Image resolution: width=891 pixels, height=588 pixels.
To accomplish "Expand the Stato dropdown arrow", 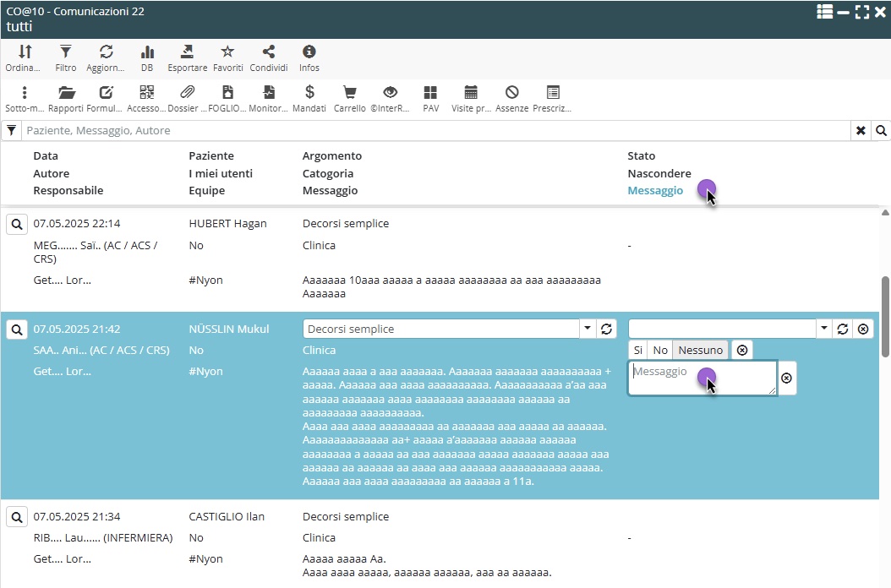I will coord(824,329).
